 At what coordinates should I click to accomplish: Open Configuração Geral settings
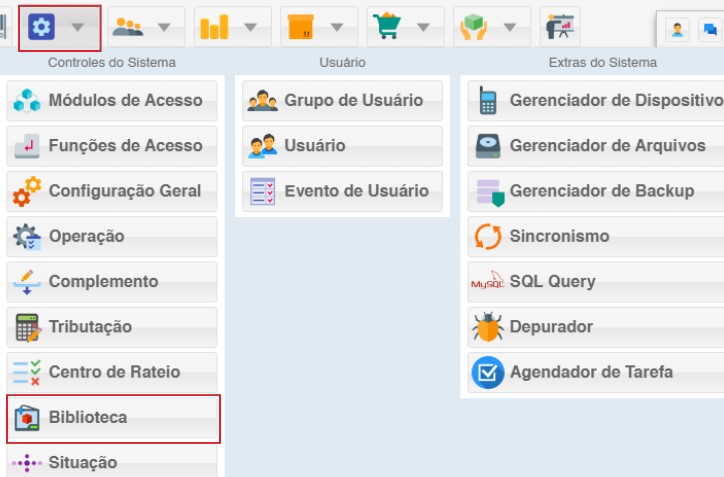point(112,191)
